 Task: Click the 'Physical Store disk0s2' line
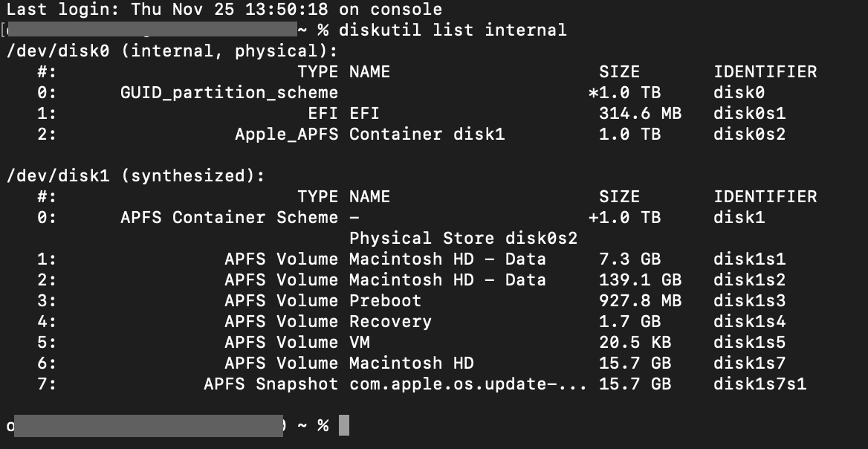pos(463,239)
